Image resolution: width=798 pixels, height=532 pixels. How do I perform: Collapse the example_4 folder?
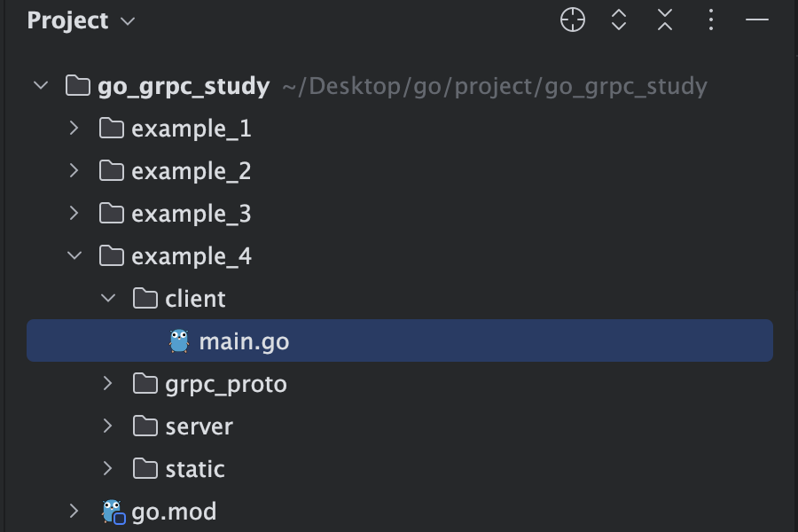coord(74,255)
